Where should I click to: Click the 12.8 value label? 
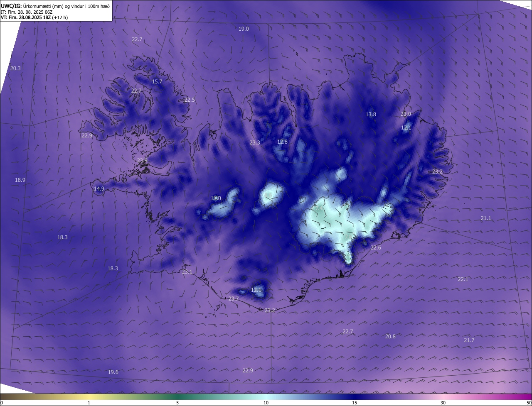[x=282, y=142]
